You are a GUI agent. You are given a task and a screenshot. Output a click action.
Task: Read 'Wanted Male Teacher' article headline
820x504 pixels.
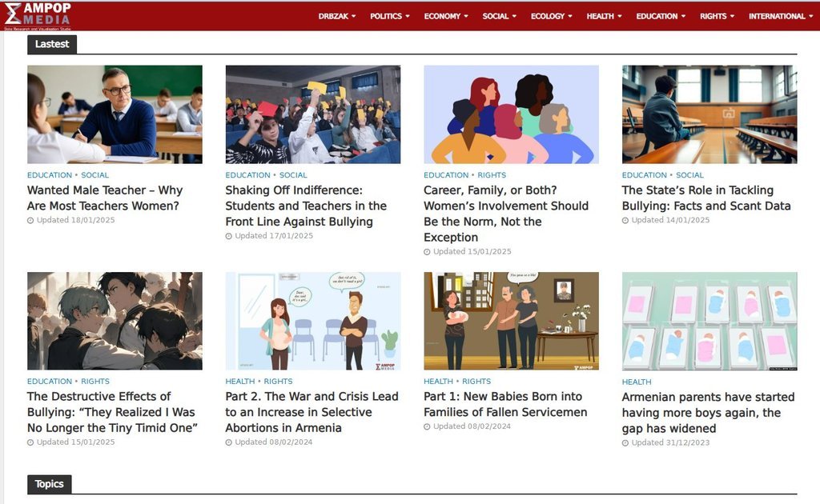tap(105, 198)
